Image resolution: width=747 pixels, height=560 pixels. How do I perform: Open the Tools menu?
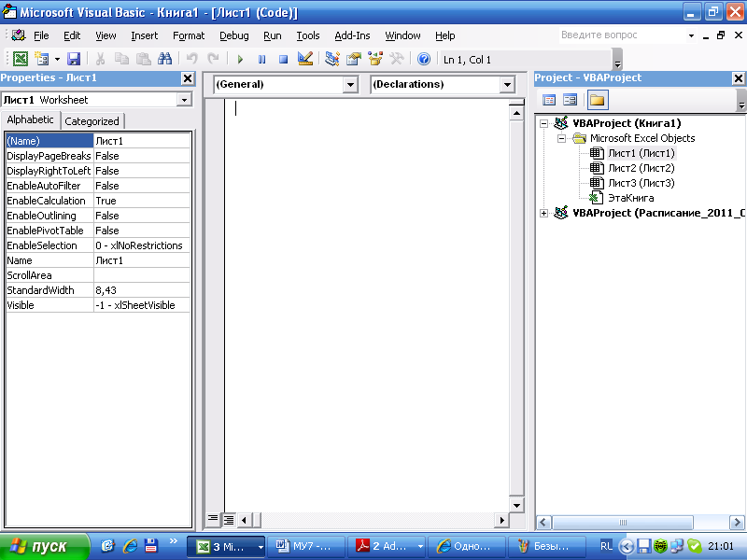(x=308, y=35)
